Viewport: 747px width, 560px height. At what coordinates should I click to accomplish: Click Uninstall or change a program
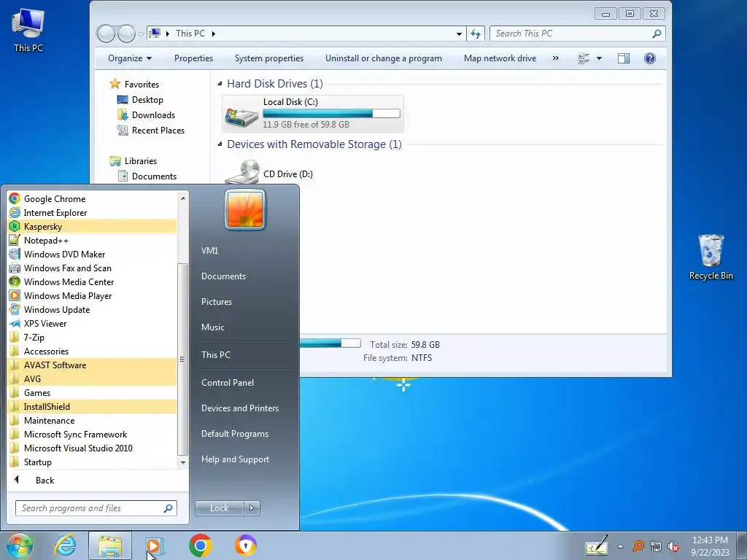384,58
